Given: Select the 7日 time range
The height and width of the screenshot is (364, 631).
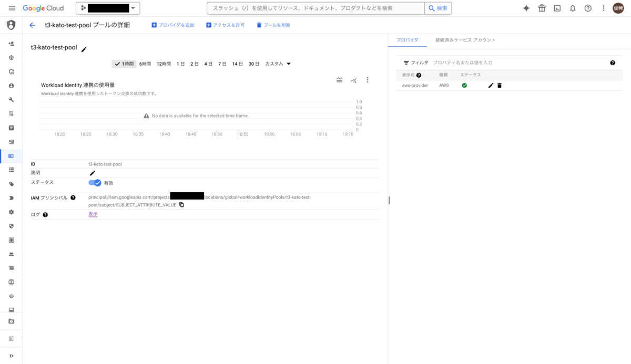Looking at the screenshot, I should pyautogui.click(x=222, y=64).
